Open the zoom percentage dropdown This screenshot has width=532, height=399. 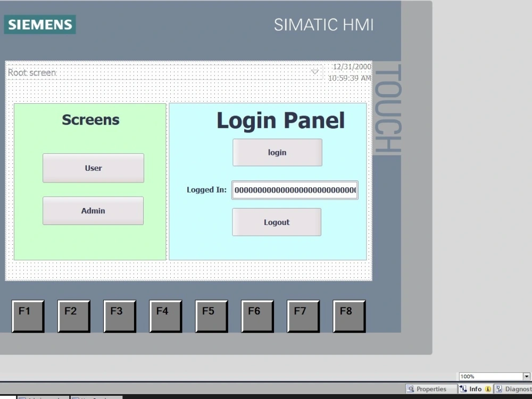tap(526, 377)
